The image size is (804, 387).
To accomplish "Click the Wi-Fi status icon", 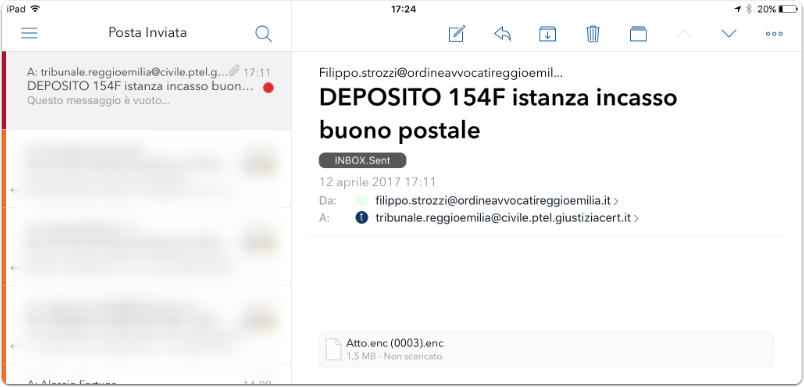I will [x=35, y=9].
